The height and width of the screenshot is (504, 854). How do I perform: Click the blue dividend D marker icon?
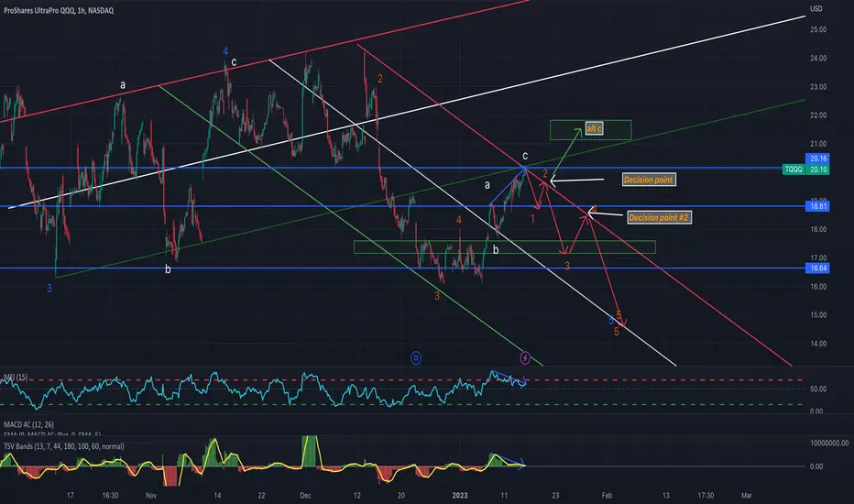tap(416, 358)
